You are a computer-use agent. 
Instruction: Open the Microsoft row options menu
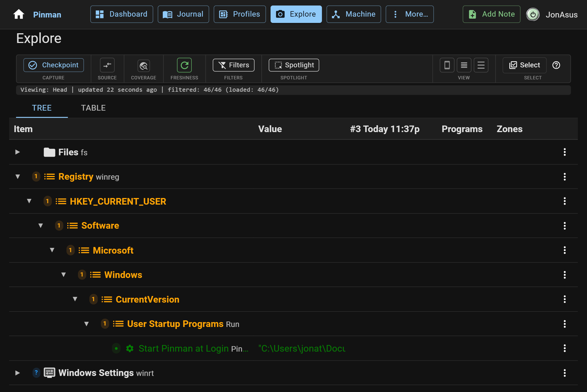pyautogui.click(x=565, y=250)
